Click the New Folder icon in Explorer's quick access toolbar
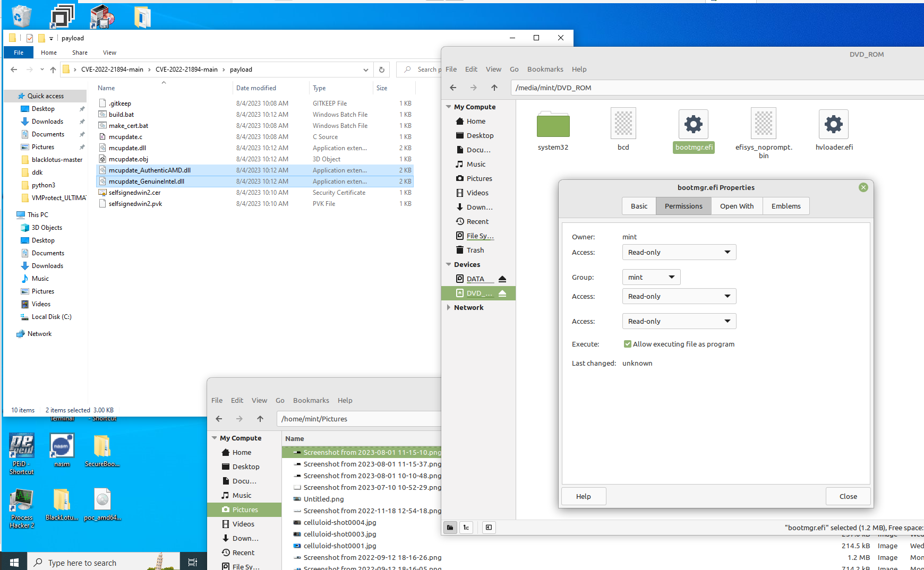924x570 pixels. (41, 38)
